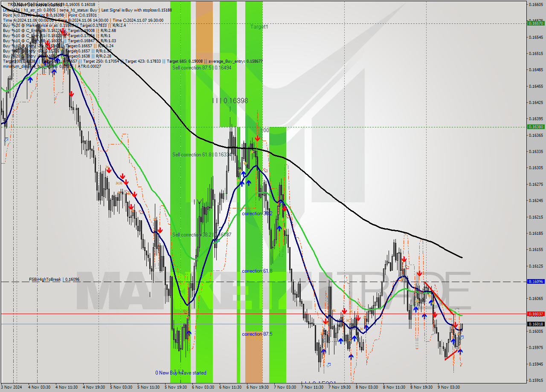The height and width of the screenshot is (392, 546).
Task: Click the current price 0.16018 tag
Action: (x=536, y=324)
